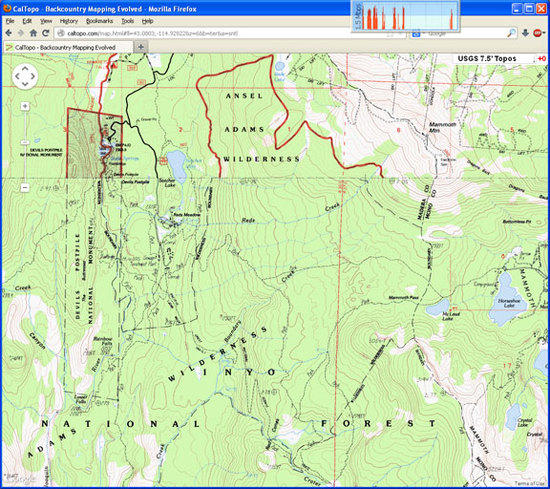Pan the map north with up arrow
This screenshot has height=489, width=550.
coord(25,69)
